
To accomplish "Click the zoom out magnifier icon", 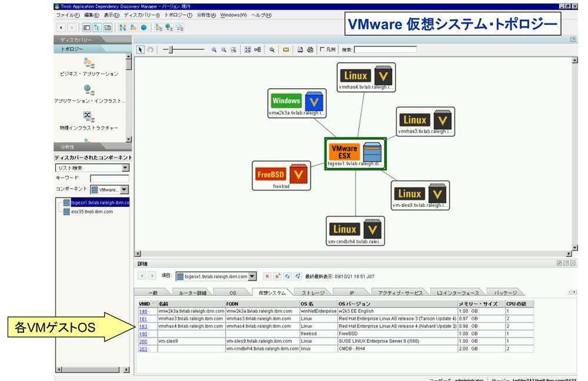I will point(224,49).
